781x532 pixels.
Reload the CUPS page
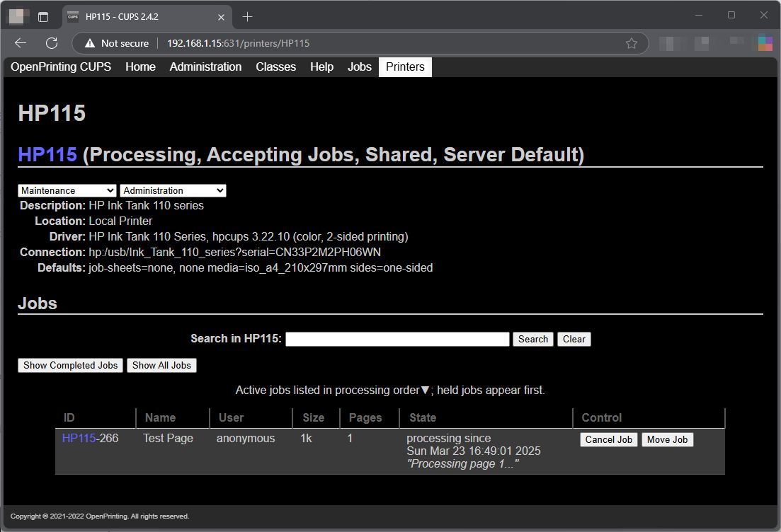click(52, 43)
